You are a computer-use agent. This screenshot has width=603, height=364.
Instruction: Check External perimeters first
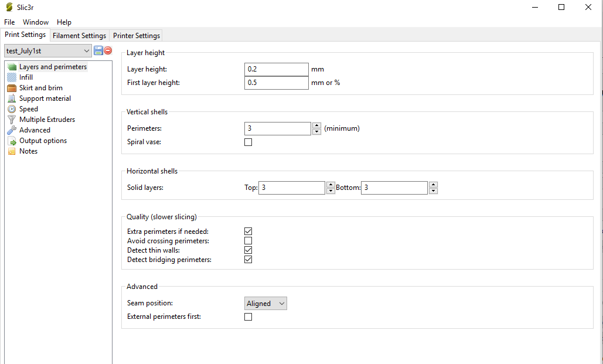[x=248, y=317]
